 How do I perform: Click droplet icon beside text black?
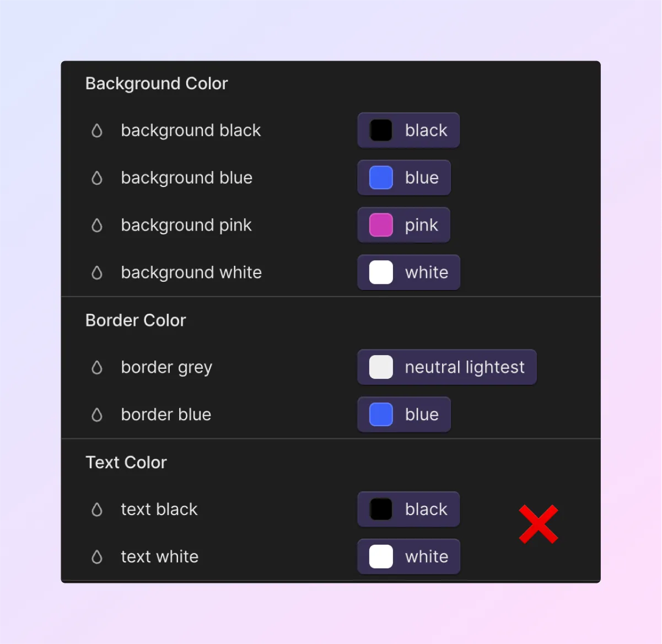[x=97, y=510]
